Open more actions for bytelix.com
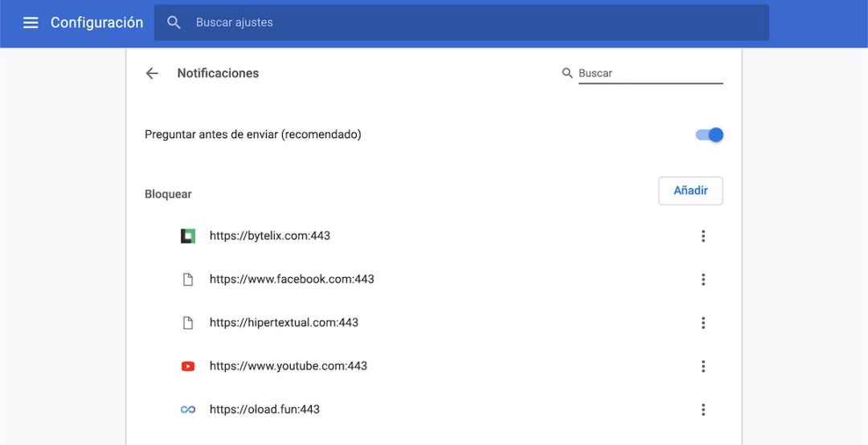868x445 pixels. pos(703,236)
